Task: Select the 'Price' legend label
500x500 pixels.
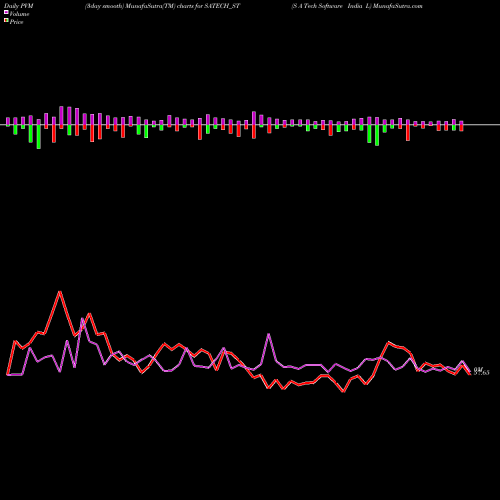Action: [16, 22]
